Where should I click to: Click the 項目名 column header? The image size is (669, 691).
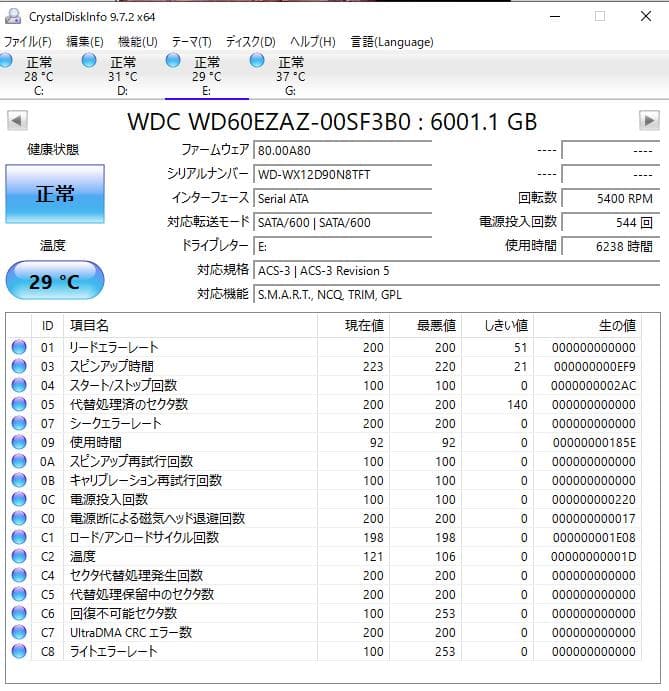click(x=190, y=326)
